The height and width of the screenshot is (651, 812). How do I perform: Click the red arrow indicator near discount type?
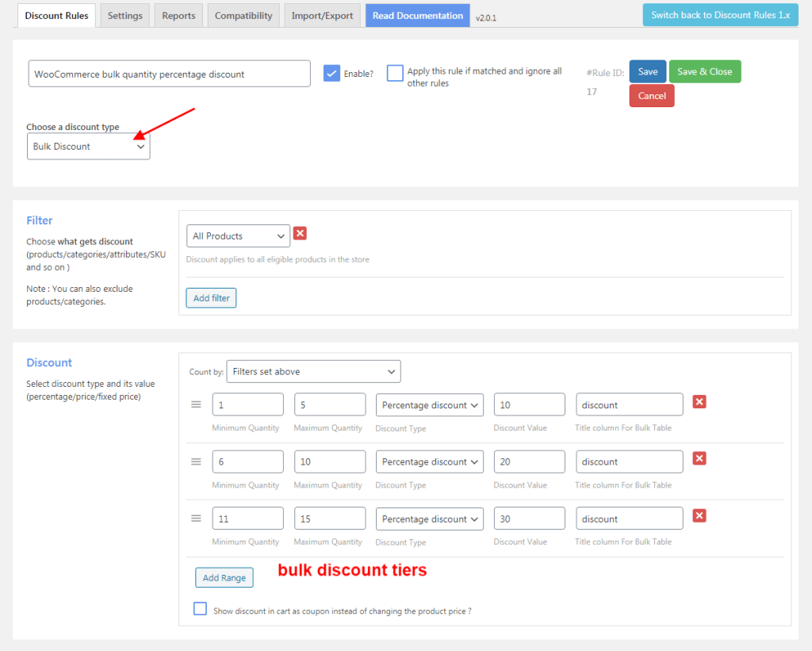pos(167,115)
